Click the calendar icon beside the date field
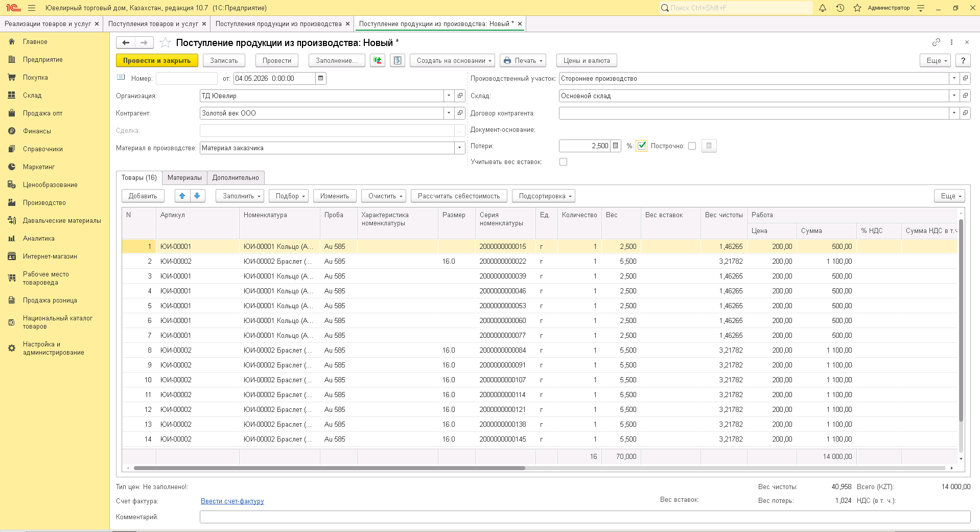 (x=321, y=78)
